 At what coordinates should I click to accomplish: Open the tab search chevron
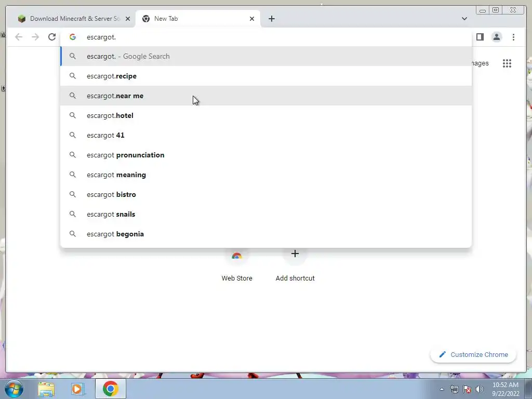pyautogui.click(x=464, y=19)
